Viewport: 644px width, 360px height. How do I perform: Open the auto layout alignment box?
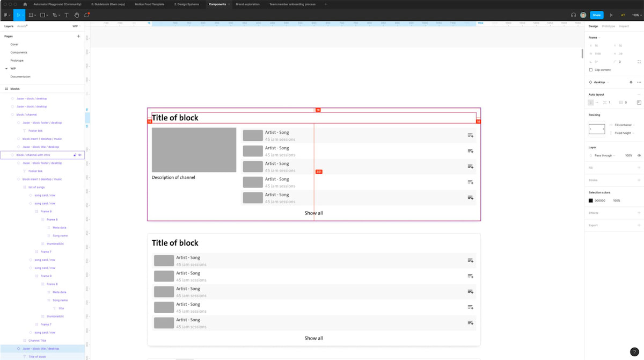pyautogui.click(x=639, y=102)
